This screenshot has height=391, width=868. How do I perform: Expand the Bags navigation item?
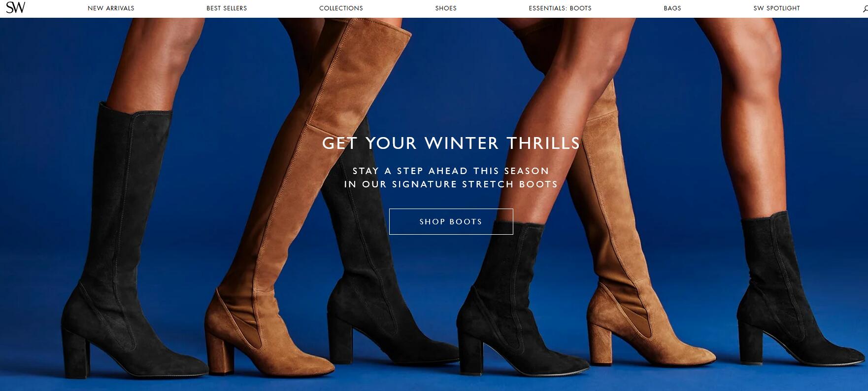[x=672, y=8]
